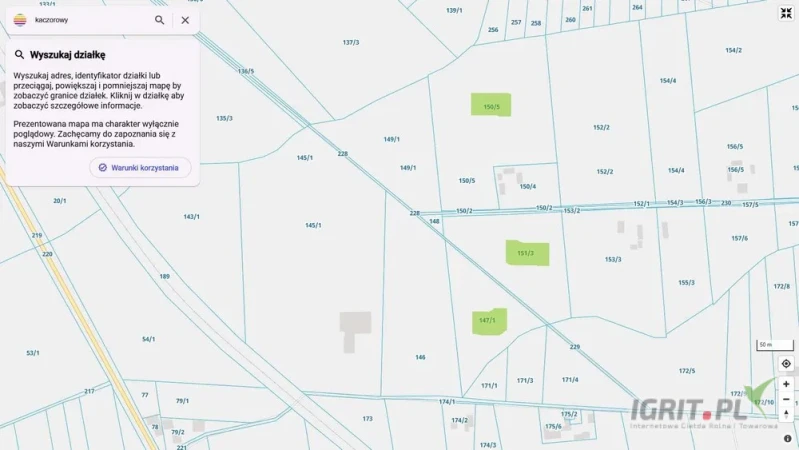Screen dimensions: 799x450
Task: Select green highlighted parcel 147/1
Action: pos(489,321)
